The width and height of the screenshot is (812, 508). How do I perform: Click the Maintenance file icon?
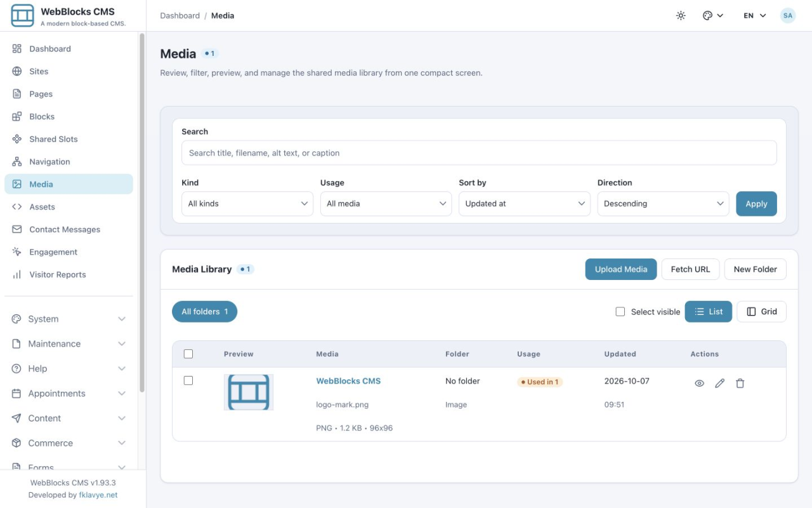[x=16, y=344]
